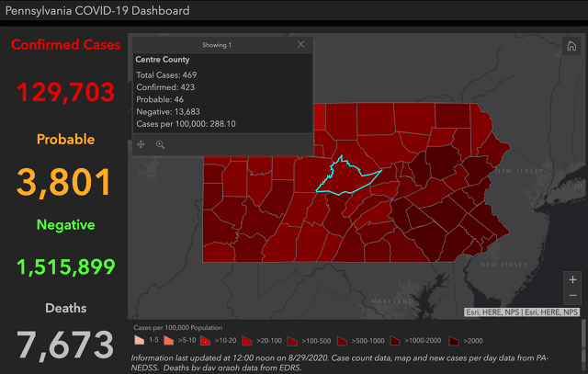Viewport: 588px width, 374px height.
Task: Click the Maryland map label
Action: [x=392, y=300]
